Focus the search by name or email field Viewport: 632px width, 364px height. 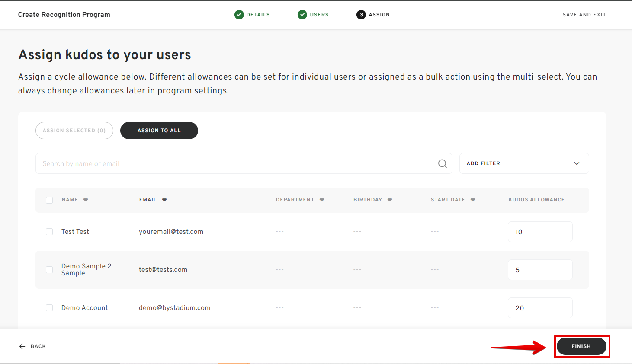[244, 163]
